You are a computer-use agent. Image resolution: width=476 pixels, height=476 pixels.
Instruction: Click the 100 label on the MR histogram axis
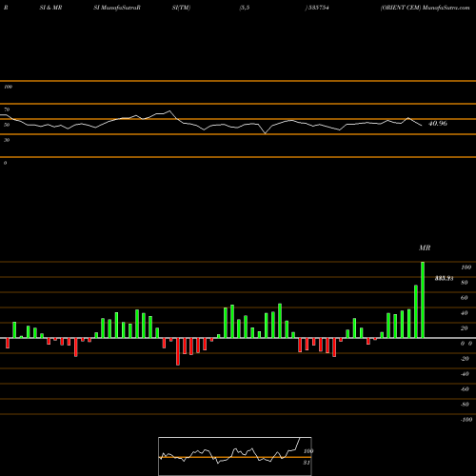point(466,268)
